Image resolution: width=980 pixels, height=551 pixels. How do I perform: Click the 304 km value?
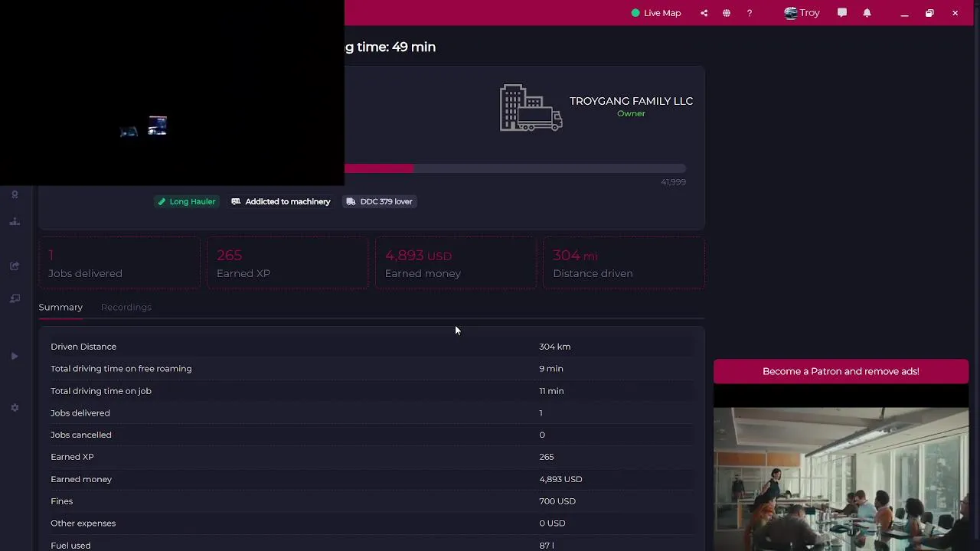click(554, 347)
